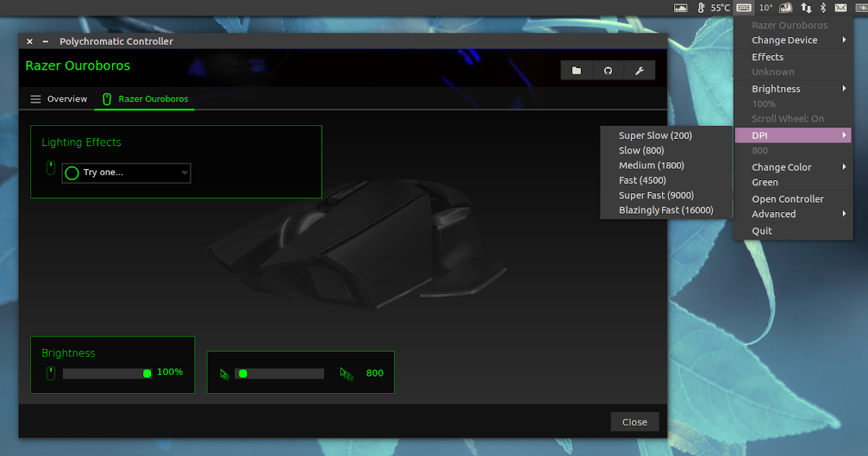
Task: Click the Close button
Action: click(x=634, y=421)
